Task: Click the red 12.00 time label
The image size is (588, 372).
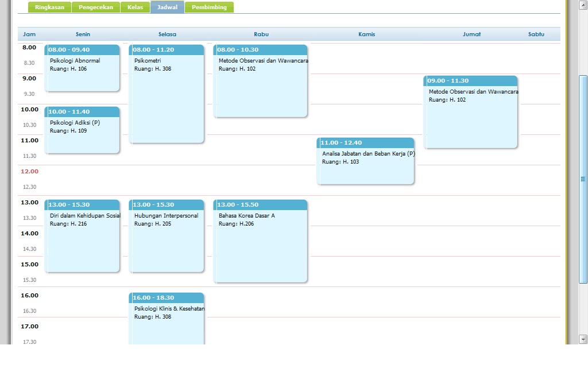Action: [x=30, y=172]
